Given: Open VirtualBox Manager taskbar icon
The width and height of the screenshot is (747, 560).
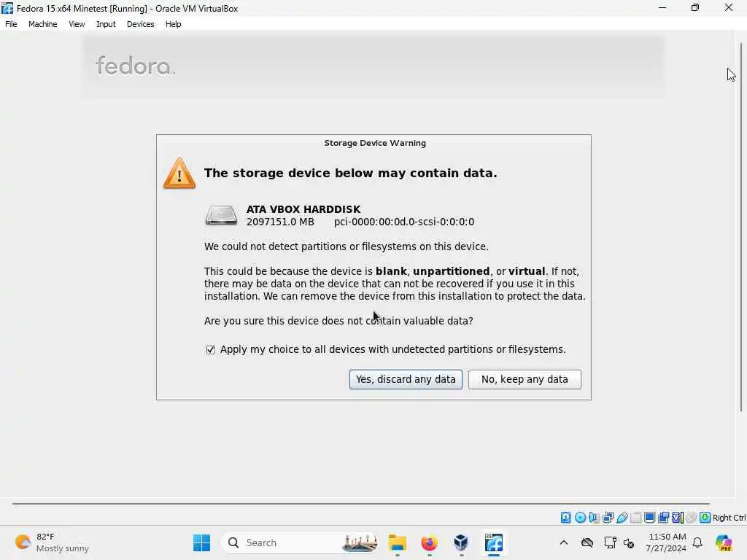Looking at the screenshot, I should pyautogui.click(x=461, y=542).
